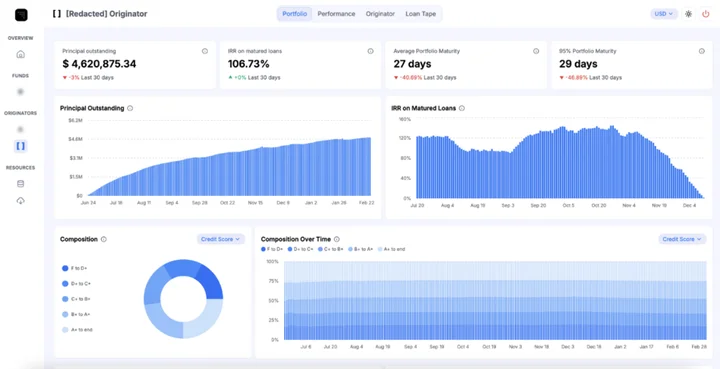
Task: Click the database icon under Resources
Action: click(x=20, y=184)
